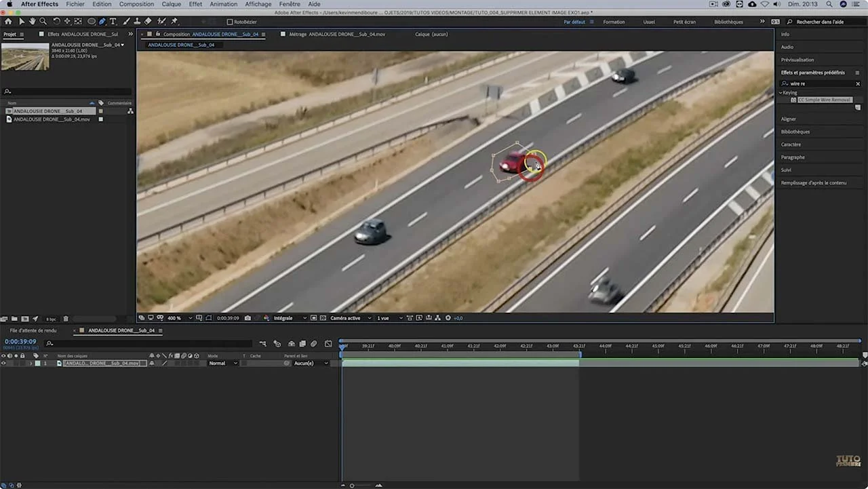Open the Caméra active view dropdown
This screenshot has width=868, height=489.
point(349,317)
